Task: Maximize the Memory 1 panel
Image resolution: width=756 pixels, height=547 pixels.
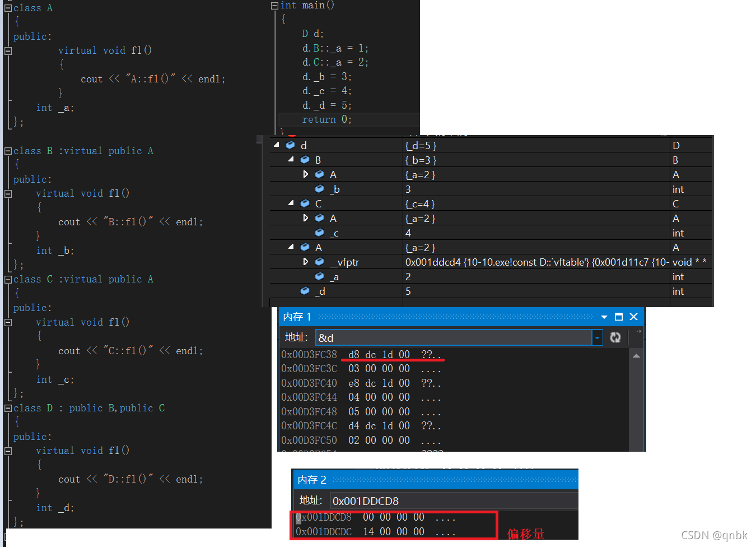Action: pos(619,317)
